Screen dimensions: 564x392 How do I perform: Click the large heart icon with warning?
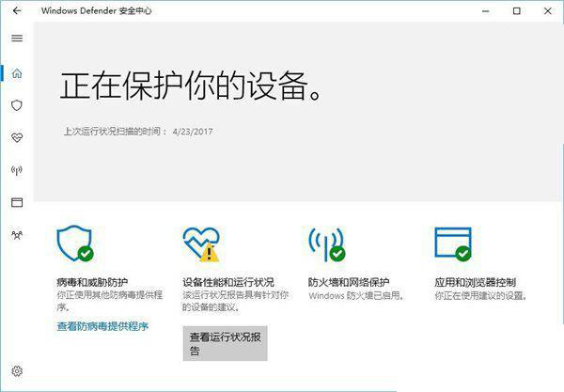click(x=200, y=243)
